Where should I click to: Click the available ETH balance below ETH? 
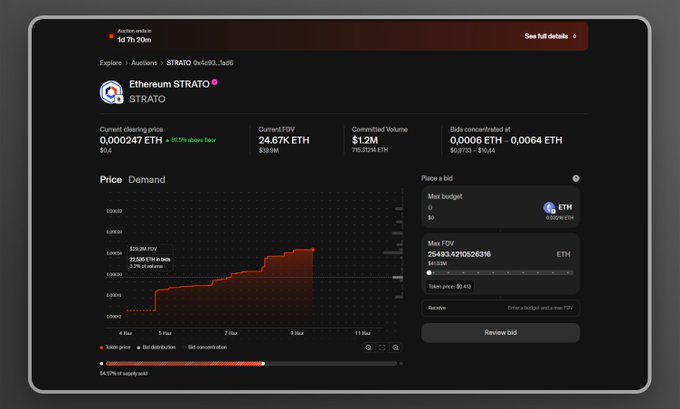559,218
